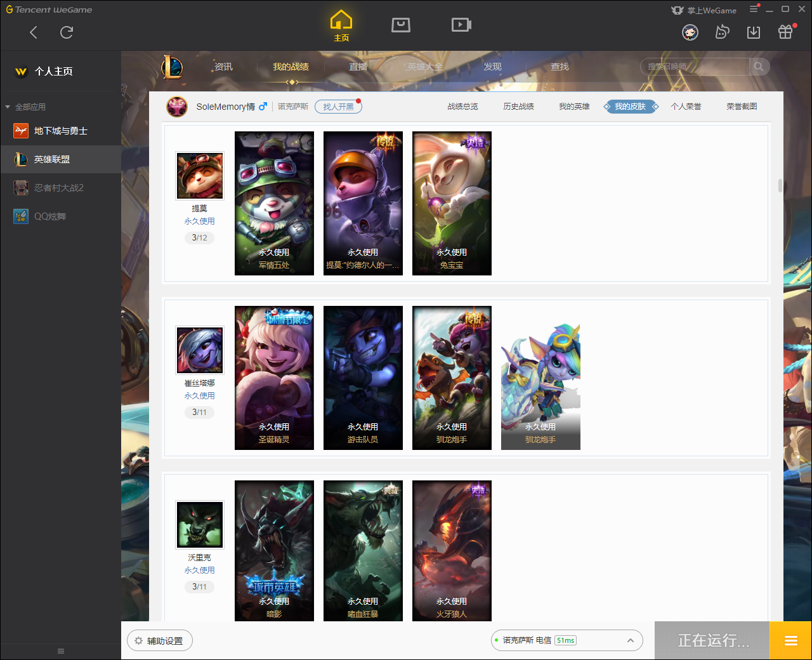Open the 火牙狼人 skin card

point(452,550)
